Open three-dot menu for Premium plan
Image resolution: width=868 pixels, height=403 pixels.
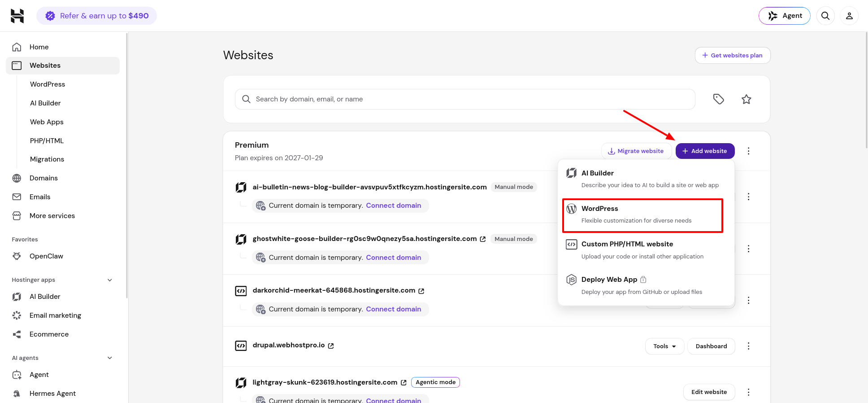click(748, 151)
